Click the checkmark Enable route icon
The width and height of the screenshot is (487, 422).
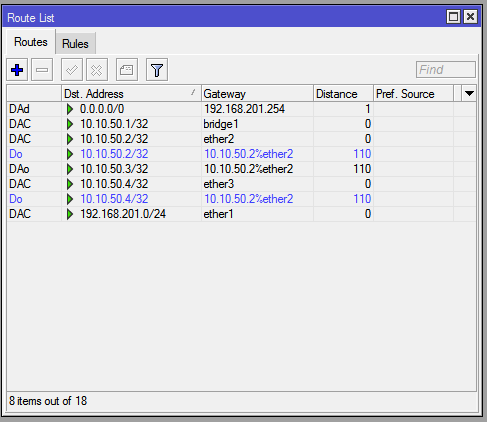tap(72, 70)
